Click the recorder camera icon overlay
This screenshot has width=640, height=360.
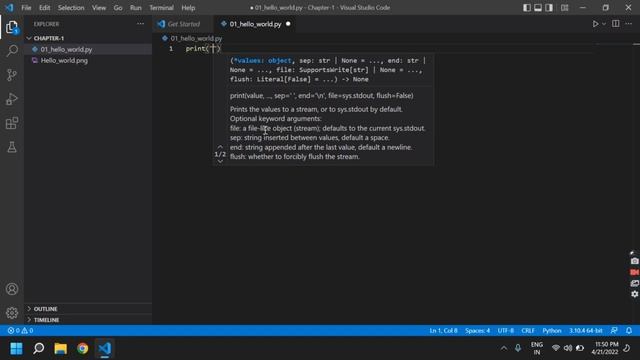pyautogui.click(x=634, y=261)
